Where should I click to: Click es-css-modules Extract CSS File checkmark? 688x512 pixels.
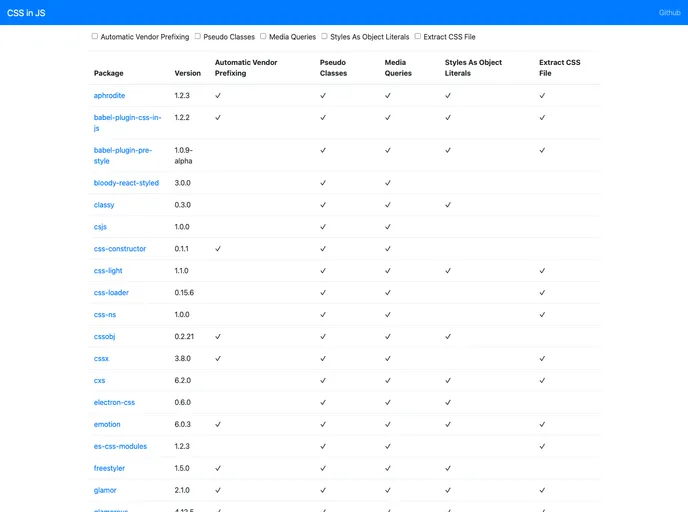click(x=542, y=446)
